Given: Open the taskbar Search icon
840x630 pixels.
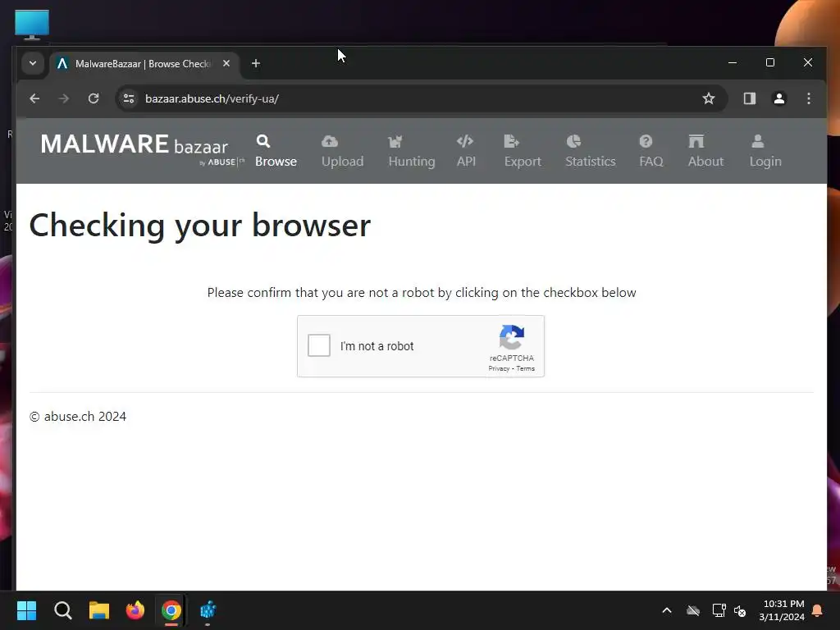Looking at the screenshot, I should click(62, 610).
